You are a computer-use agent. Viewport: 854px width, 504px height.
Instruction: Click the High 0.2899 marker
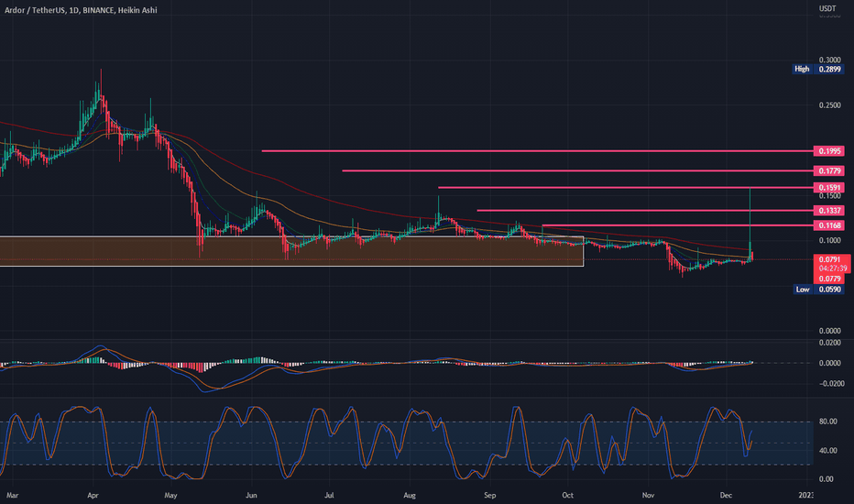[818, 70]
